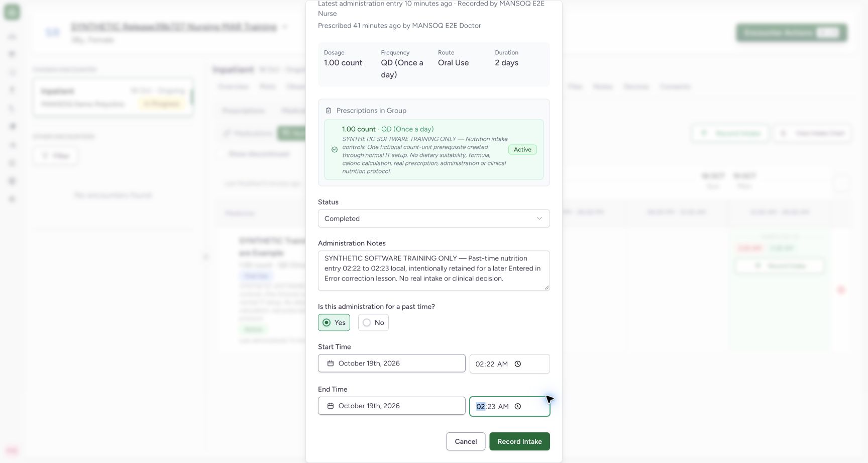868x463 pixels.
Task: Submit with the Record Intake button
Action: [519, 441]
